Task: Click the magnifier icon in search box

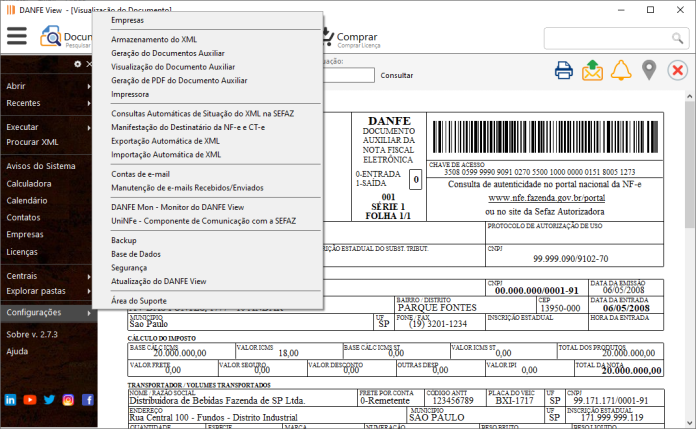Action: (677, 38)
